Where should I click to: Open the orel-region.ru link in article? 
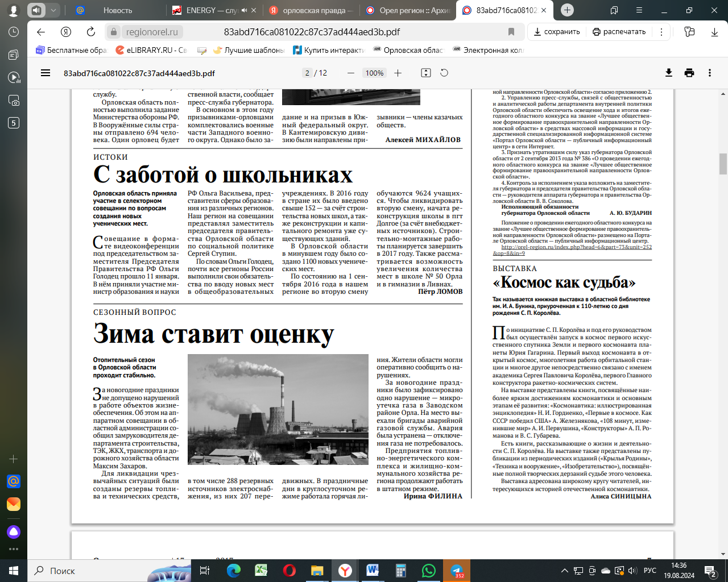point(576,247)
